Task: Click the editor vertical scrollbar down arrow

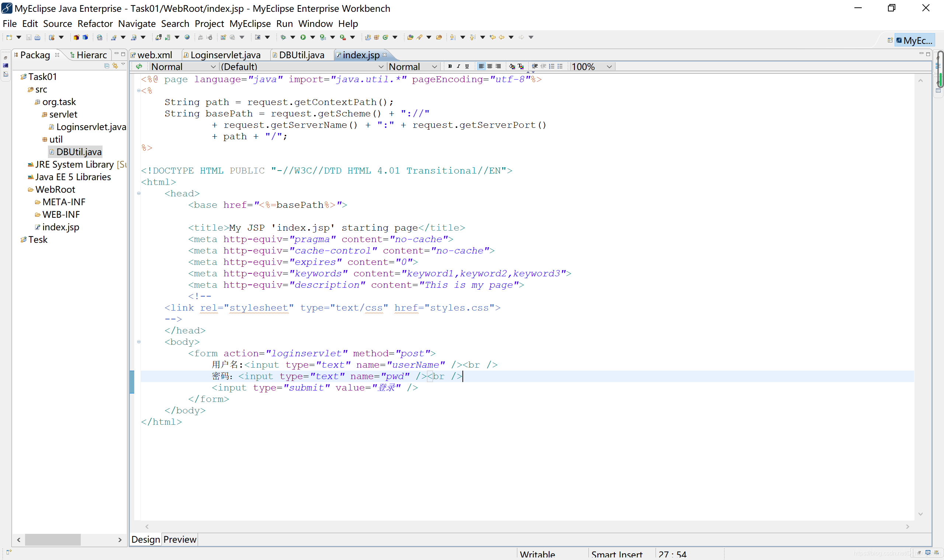Action: pos(920,514)
